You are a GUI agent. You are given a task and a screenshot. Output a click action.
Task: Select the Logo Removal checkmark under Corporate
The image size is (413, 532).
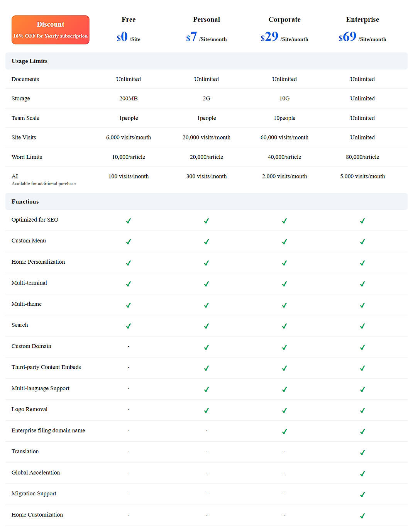click(284, 410)
